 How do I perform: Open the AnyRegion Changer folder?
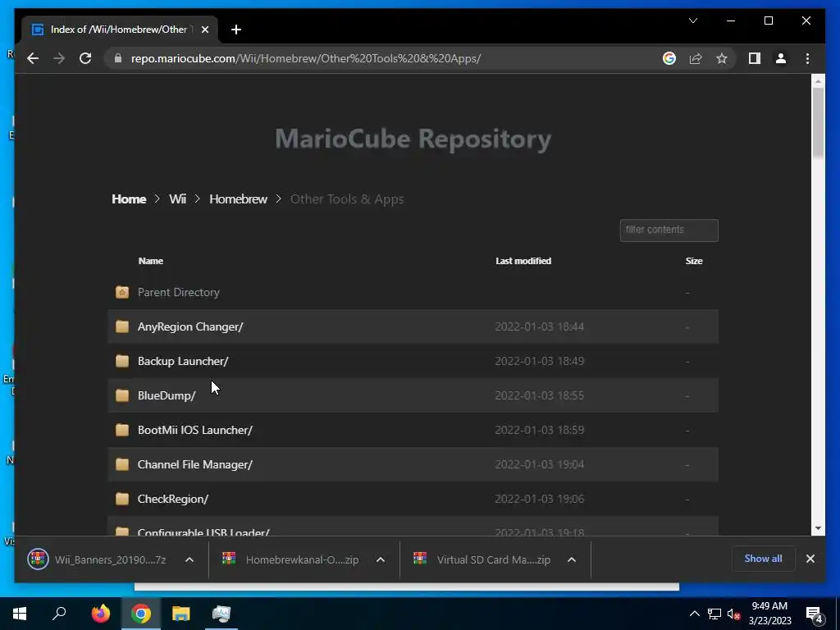[x=190, y=326]
